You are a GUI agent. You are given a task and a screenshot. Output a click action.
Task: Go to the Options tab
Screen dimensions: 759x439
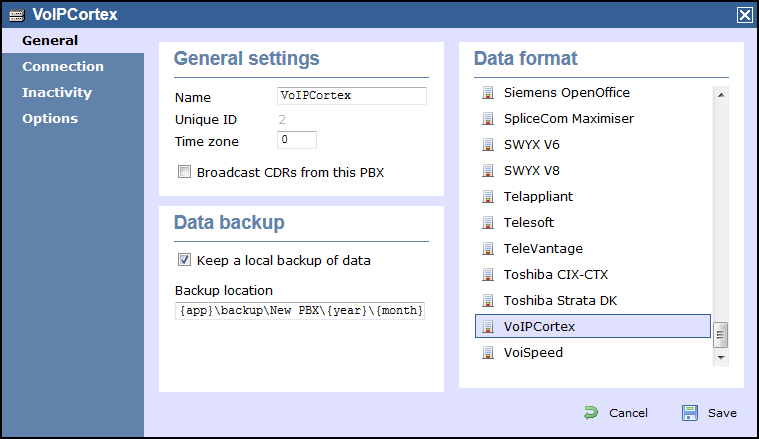[x=50, y=119]
